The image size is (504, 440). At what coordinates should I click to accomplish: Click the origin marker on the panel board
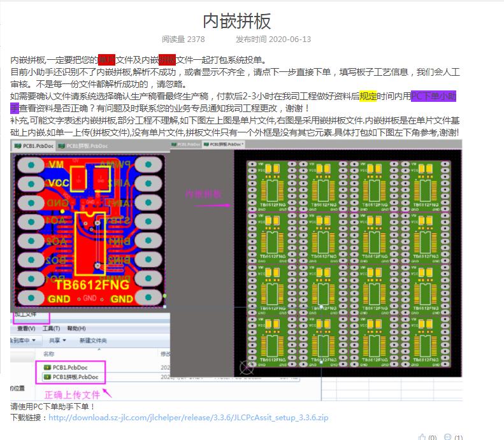coord(243,367)
